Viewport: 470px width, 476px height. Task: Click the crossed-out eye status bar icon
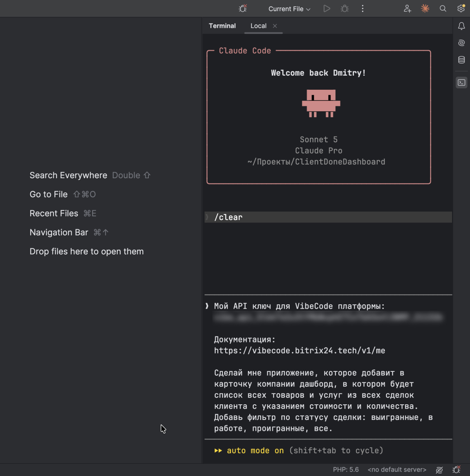pos(439,470)
